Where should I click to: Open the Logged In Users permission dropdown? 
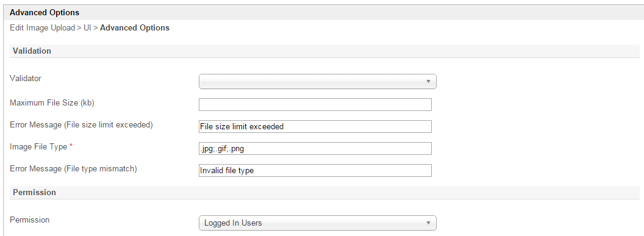(x=318, y=223)
